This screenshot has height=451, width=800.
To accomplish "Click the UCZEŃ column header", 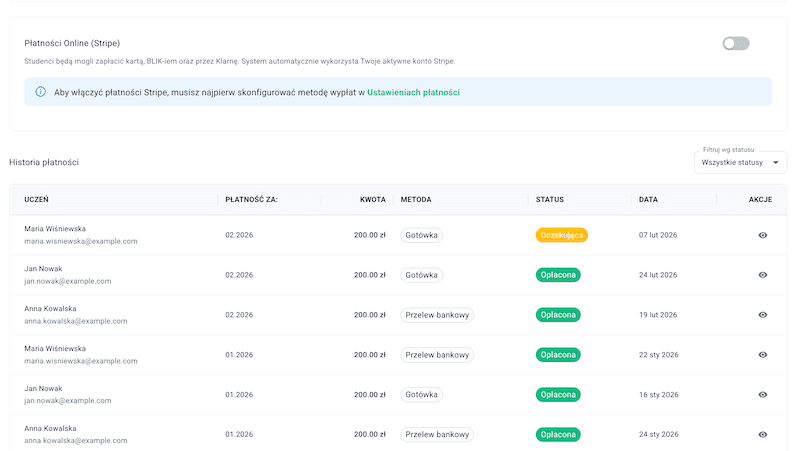I will pos(36,199).
